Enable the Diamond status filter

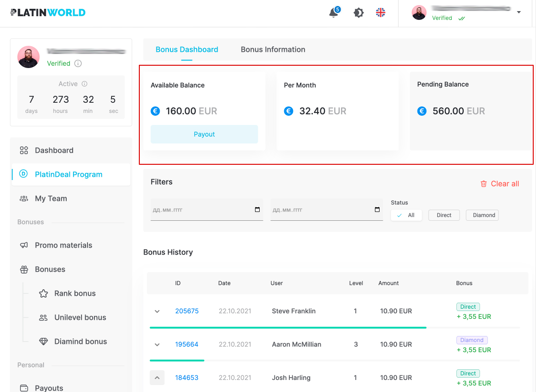point(482,215)
